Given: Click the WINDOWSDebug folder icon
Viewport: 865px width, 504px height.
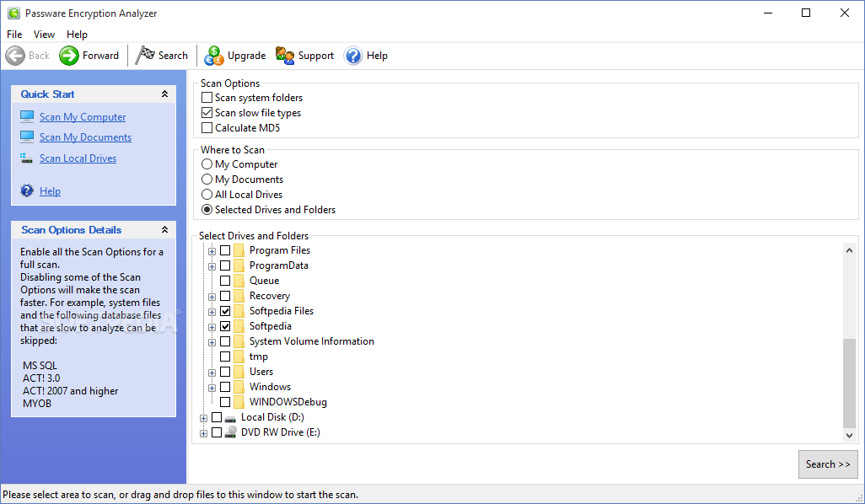Looking at the screenshot, I should 239,402.
